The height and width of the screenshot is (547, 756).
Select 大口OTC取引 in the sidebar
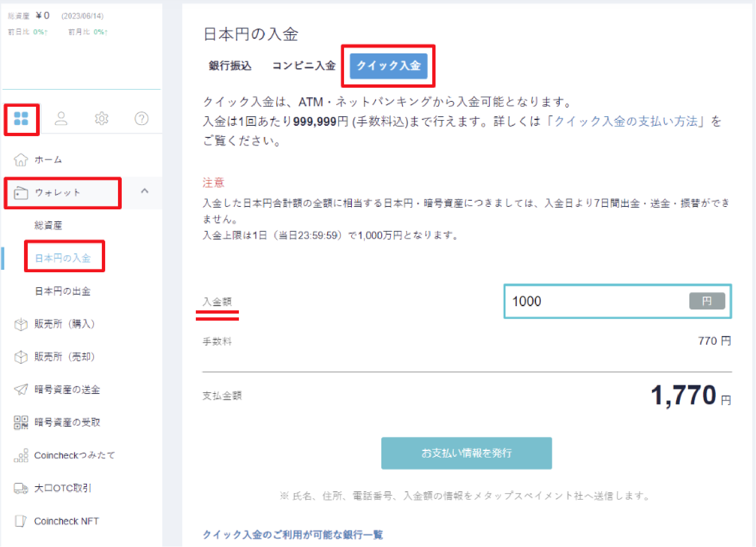[62, 488]
